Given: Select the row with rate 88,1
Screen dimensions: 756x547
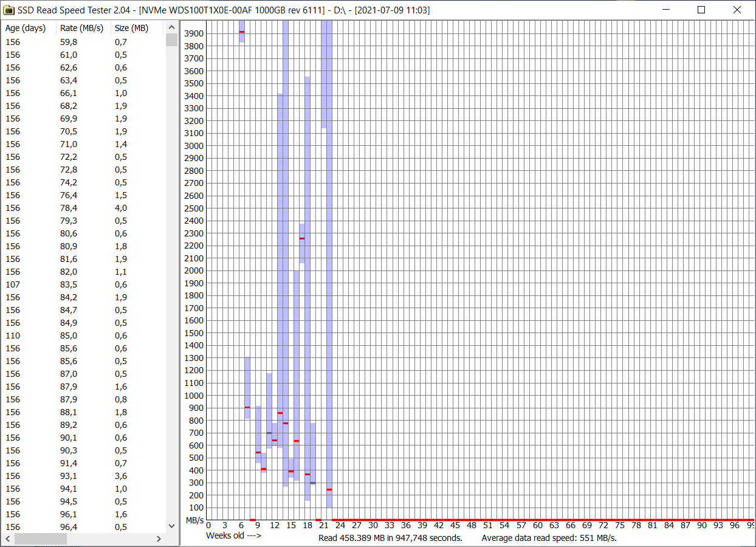Looking at the screenshot, I should coord(83,412).
